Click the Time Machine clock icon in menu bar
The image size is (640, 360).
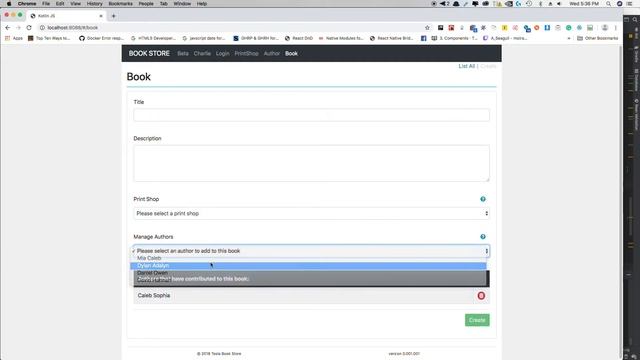(529, 4)
